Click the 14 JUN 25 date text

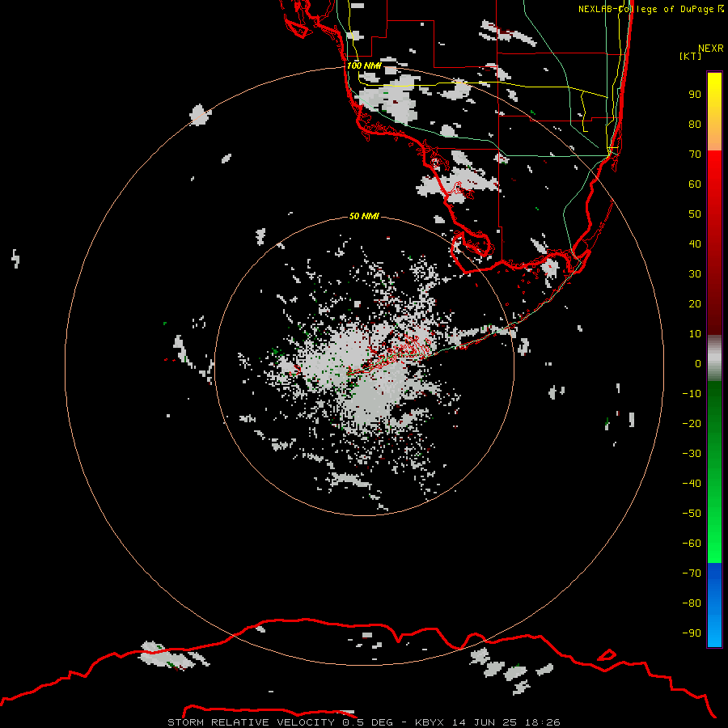[485, 722]
